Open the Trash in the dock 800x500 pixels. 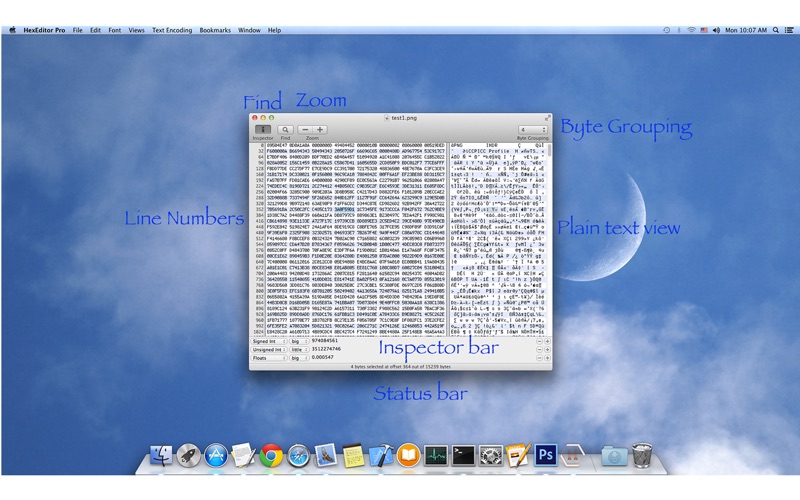click(642, 455)
